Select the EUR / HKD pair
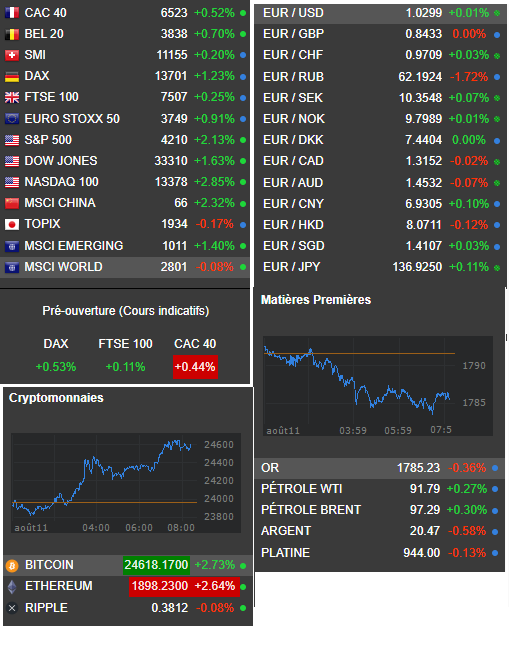 [x=380, y=225]
